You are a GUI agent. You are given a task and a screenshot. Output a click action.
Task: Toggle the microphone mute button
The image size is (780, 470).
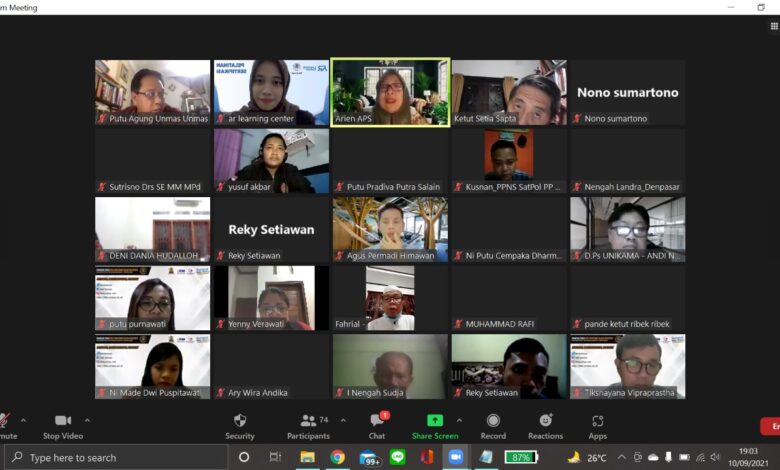[x=6, y=425]
